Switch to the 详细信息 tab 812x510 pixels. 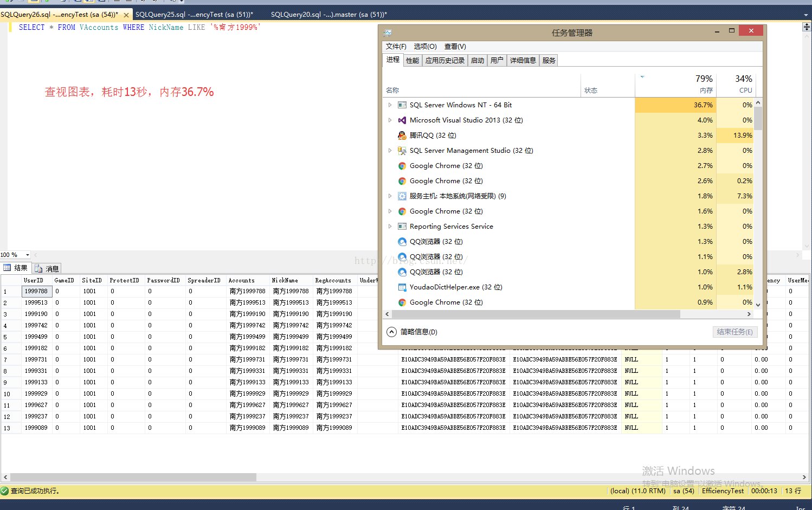pos(523,61)
